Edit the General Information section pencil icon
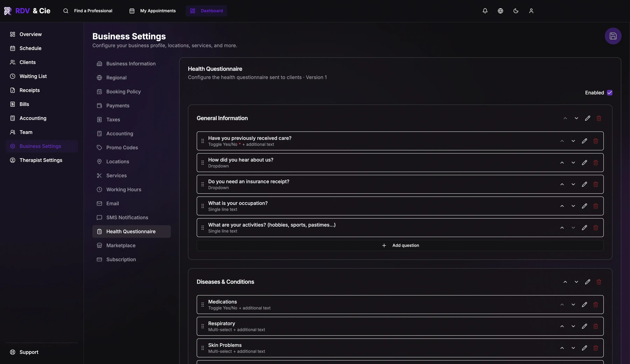 click(x=587, y=118)
